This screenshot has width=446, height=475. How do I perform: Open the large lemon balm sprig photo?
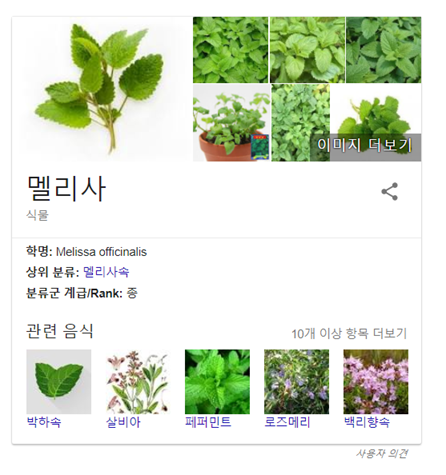point(103,89)
